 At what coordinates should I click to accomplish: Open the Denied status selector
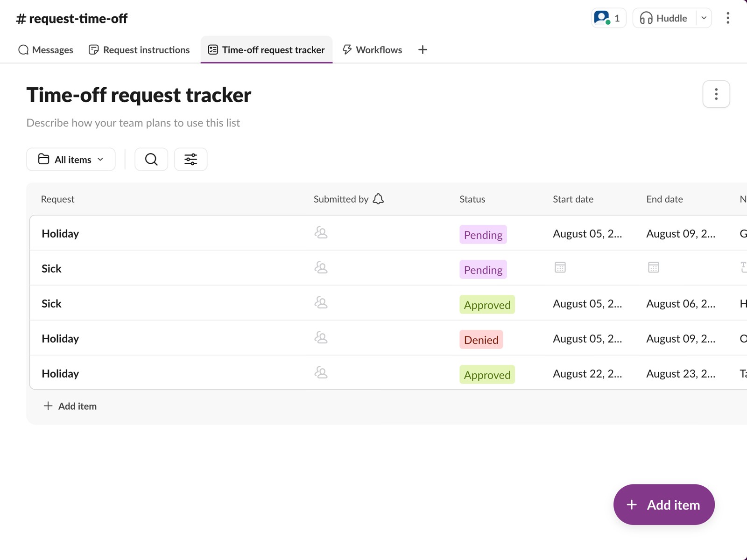click(x=481, y=340)
